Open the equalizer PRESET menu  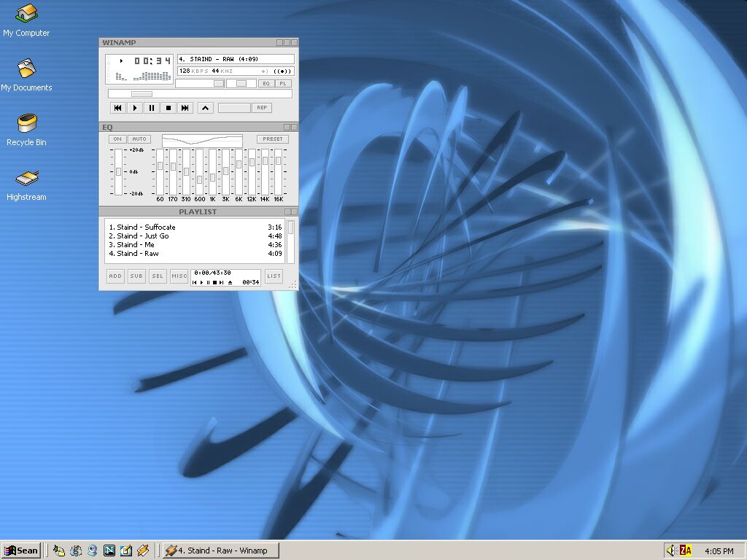click(x=273, y=139)
